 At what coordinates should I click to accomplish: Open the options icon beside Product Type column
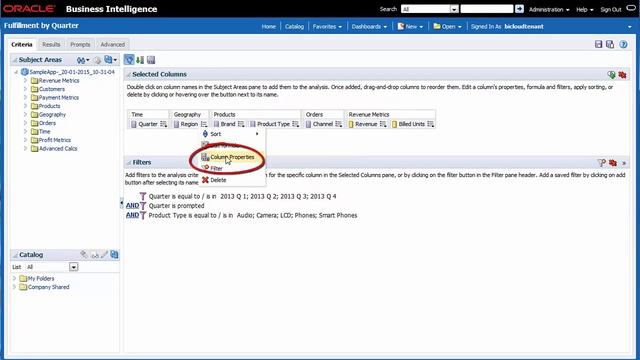click(295, 124)
